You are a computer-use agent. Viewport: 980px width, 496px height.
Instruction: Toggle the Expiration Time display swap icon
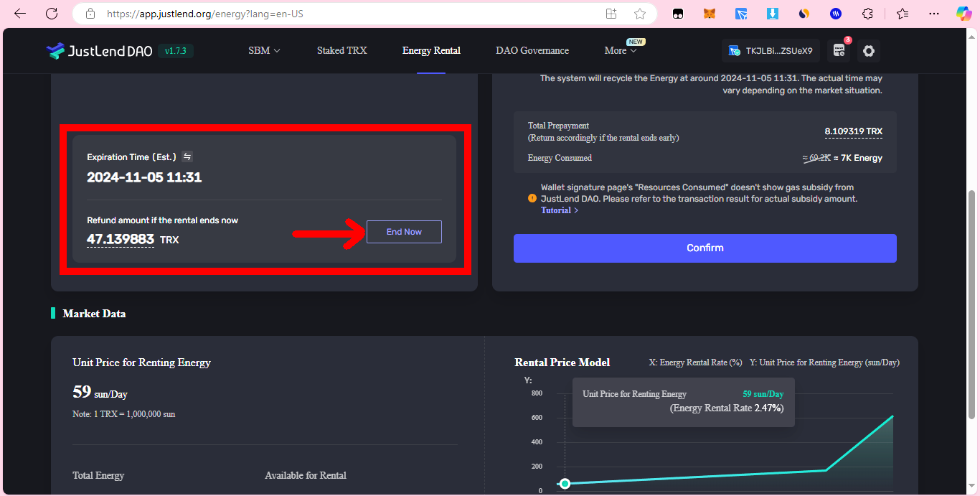[187, 156]
